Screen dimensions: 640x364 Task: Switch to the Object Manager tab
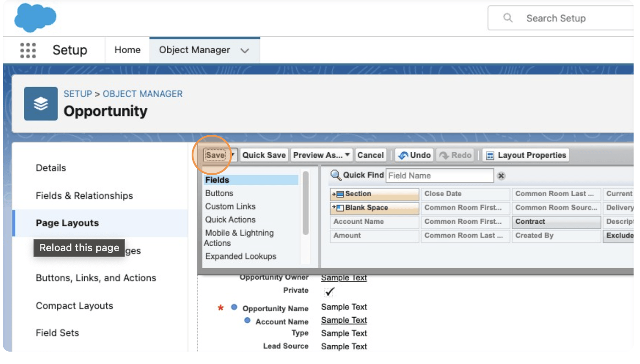(x=204, y=50)
